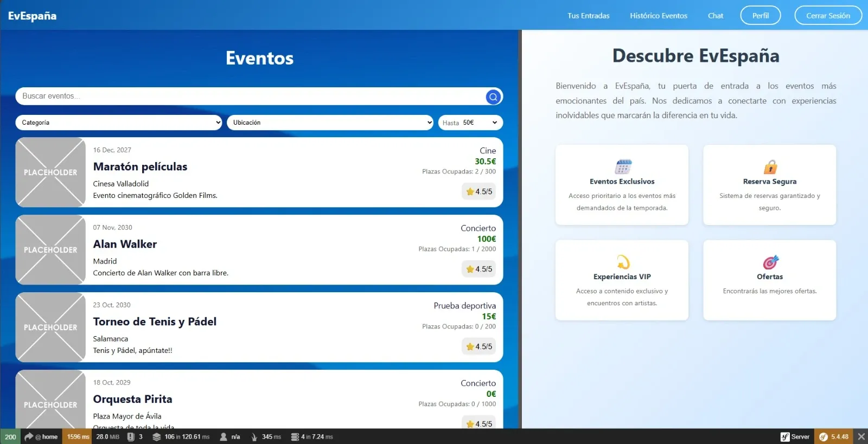
Task: Click the blue search magnifier icon
Action: coord(493,96)
